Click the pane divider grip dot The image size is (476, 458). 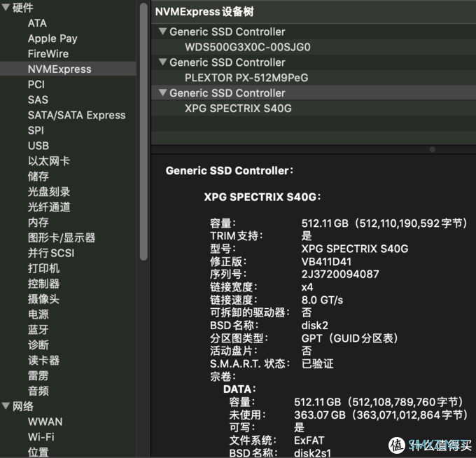(x=433, y=149)
